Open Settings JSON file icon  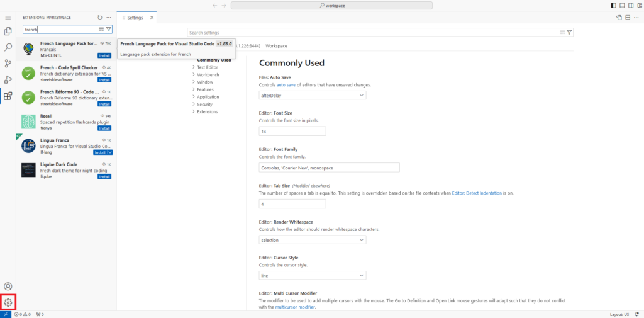(x=619, y=18)
